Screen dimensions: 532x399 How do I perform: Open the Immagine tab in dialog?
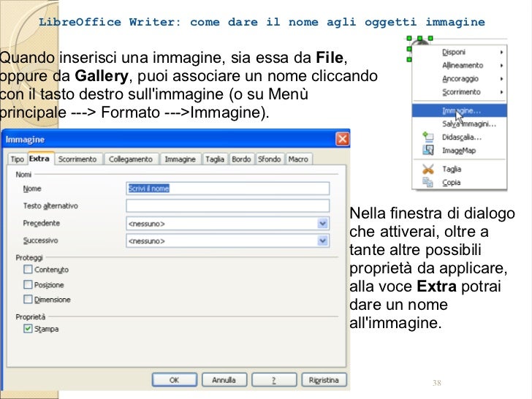(180, 159)
